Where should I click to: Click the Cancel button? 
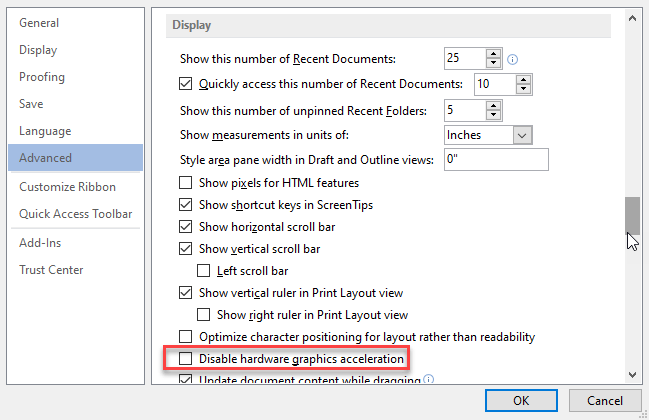(x=605, y=401)
